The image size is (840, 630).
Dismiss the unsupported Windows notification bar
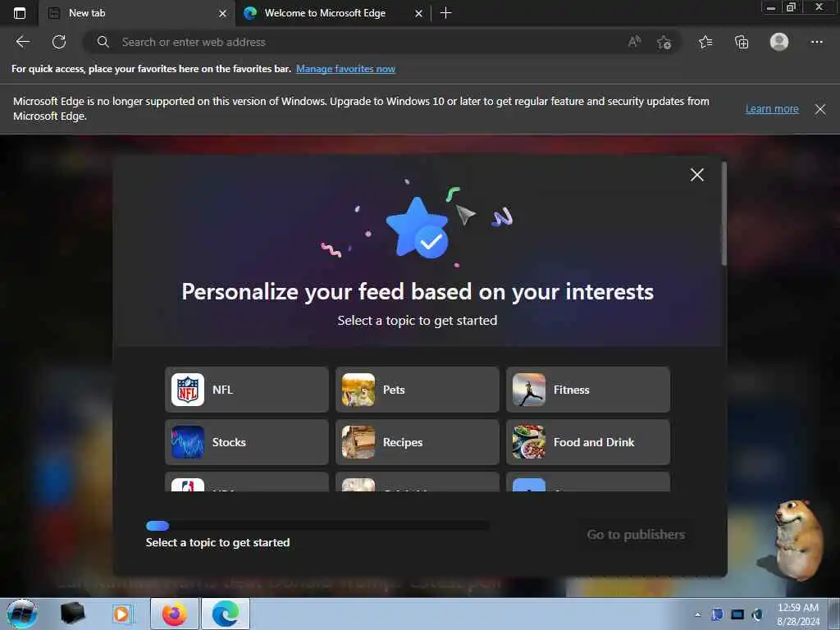819,109
